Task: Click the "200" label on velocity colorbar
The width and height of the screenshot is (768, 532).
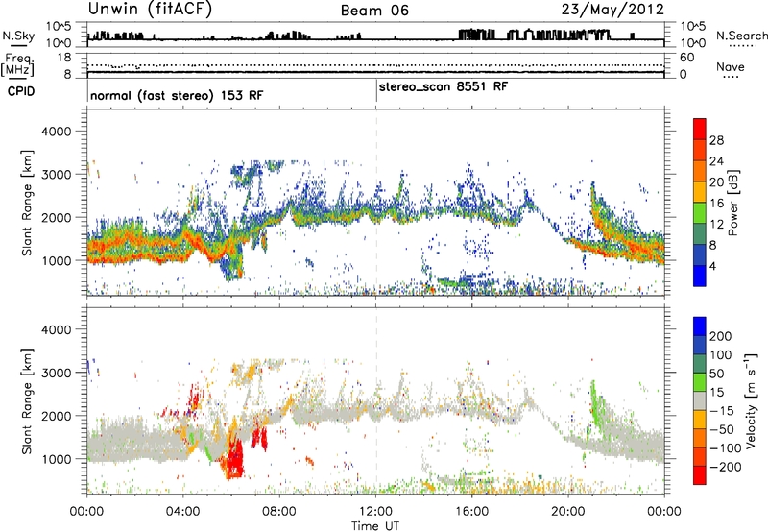Action: (x=721, y=336)
